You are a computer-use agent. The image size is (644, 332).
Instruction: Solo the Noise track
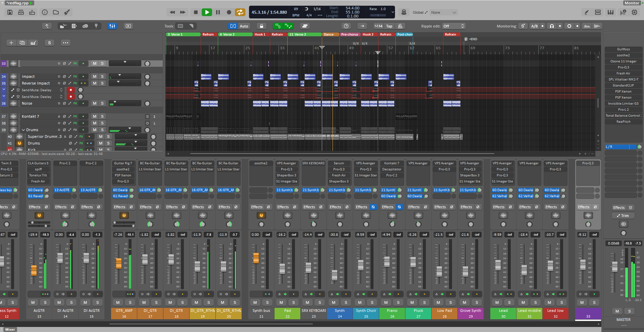tap(102, 103)
